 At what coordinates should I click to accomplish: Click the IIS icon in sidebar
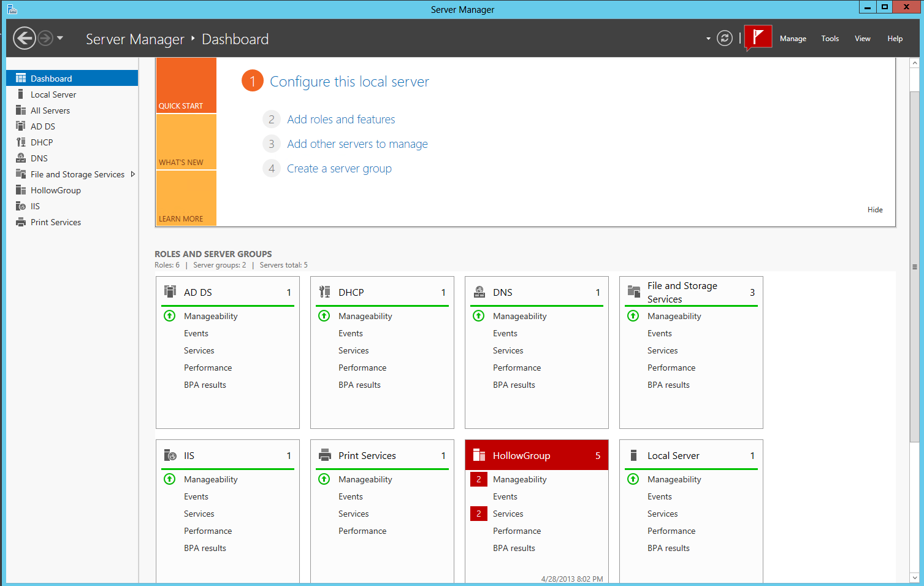[21, 206]
